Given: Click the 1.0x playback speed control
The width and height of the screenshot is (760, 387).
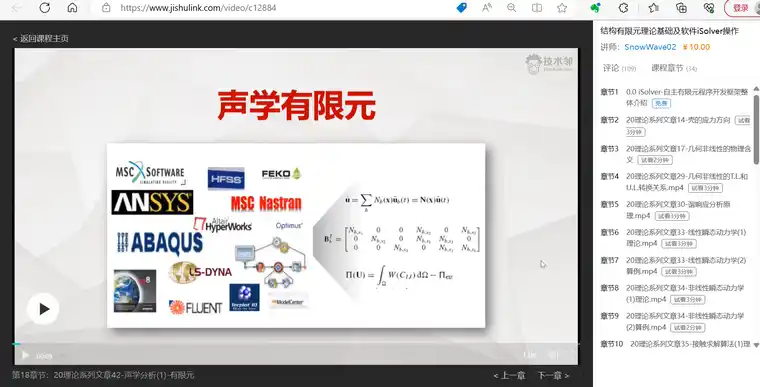Looking at the screenshot, I should tap(529, 355).
